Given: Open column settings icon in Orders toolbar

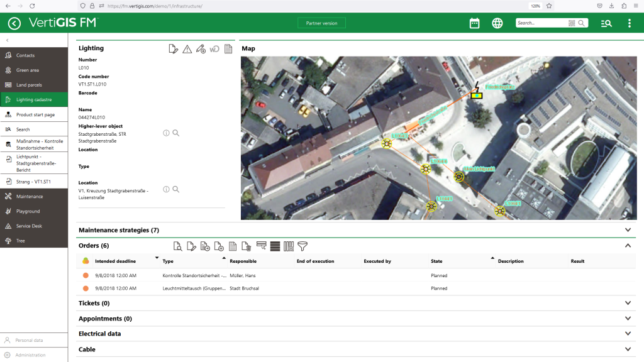Looking at the screenshot, I should click(289, 246).
